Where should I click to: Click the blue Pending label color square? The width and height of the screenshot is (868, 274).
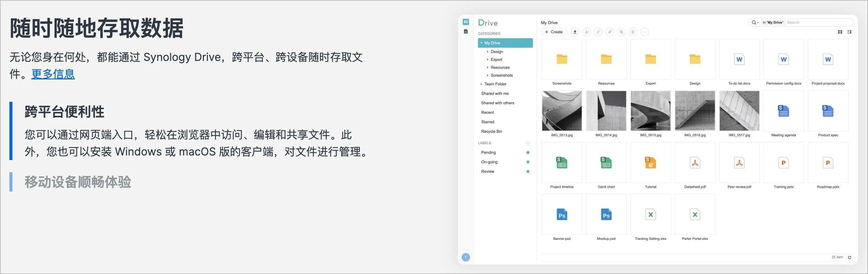tap(528, 153)
